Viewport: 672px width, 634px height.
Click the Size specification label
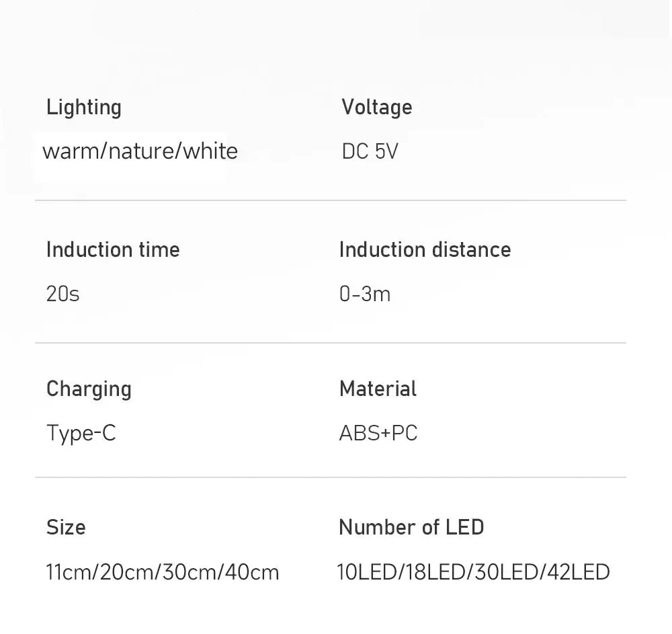[x=66, y=527]
